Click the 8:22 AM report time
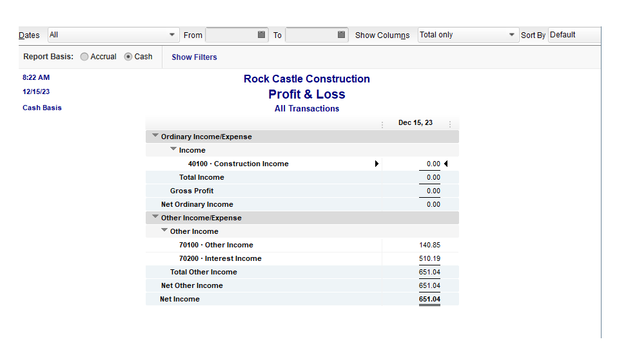The width and height of the screenshot is (617, 364). pyautogui.click(x=36, y=77)
